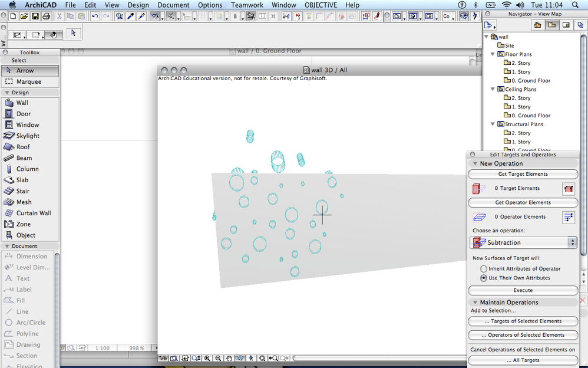
Task: Select the Curtain Wall tool
Action: [30, 213]
